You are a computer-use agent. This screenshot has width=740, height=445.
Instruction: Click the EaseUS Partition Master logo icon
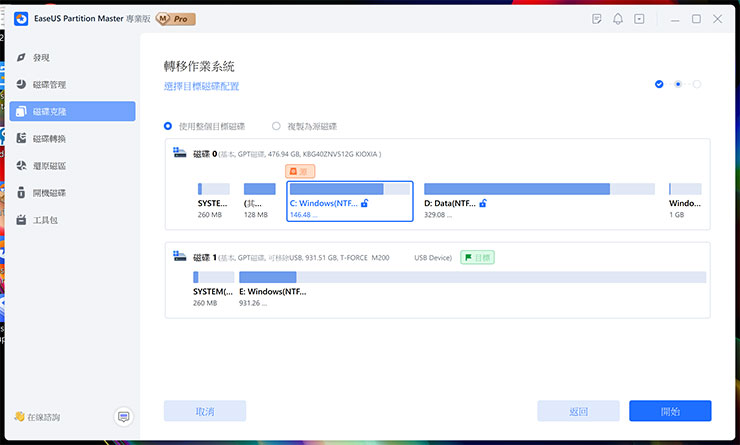(x=21, y=19)
